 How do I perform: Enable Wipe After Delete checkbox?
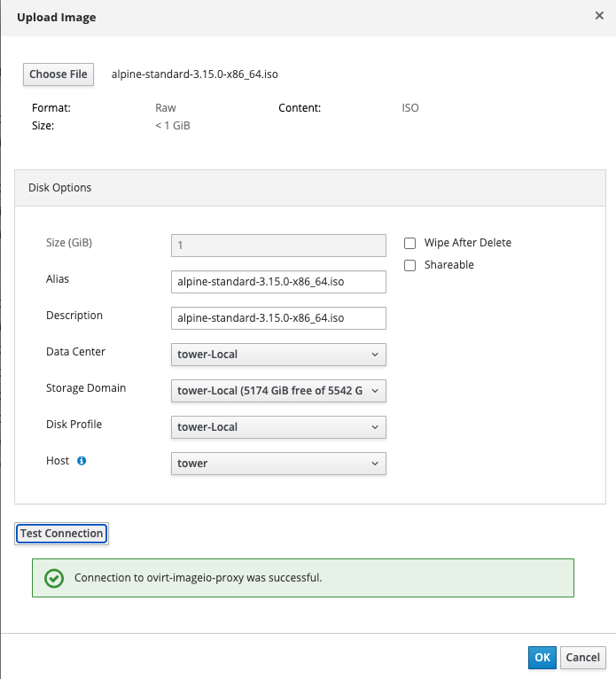pos(410,243)
